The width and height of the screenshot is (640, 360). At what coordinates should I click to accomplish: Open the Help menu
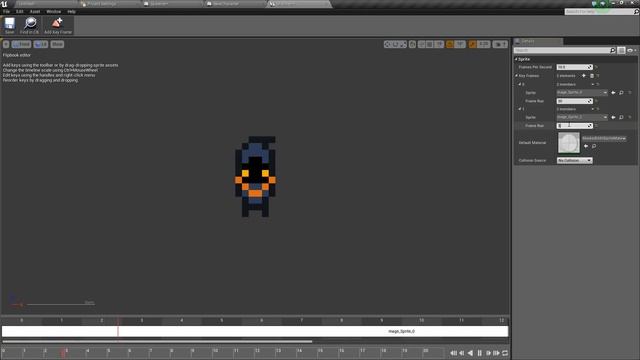point(71,11)
